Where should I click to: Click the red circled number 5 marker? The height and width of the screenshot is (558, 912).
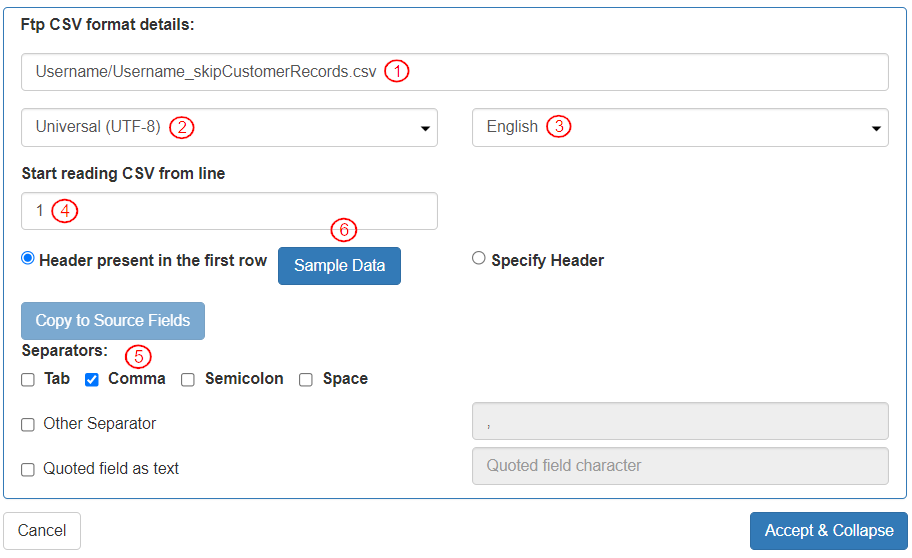[138, 355]
